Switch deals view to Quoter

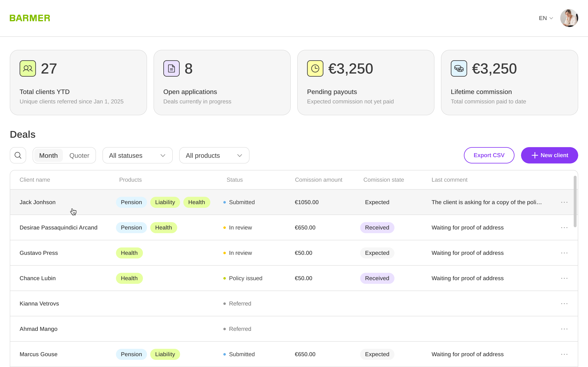point(80,155)
